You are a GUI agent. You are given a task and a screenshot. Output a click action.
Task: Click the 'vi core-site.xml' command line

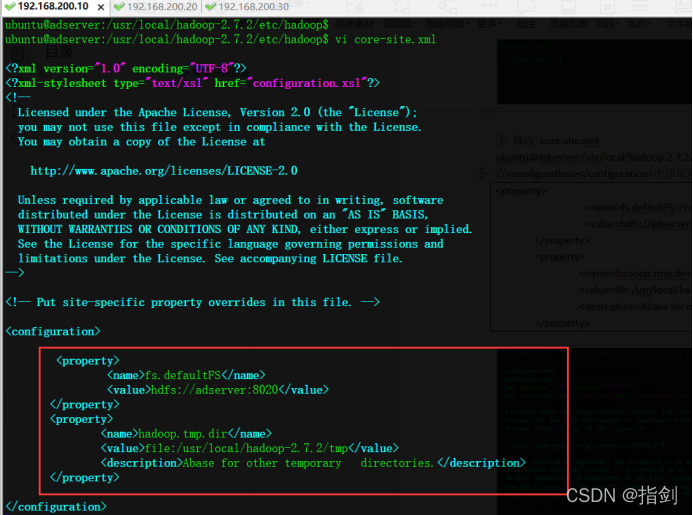pos(220,39)
